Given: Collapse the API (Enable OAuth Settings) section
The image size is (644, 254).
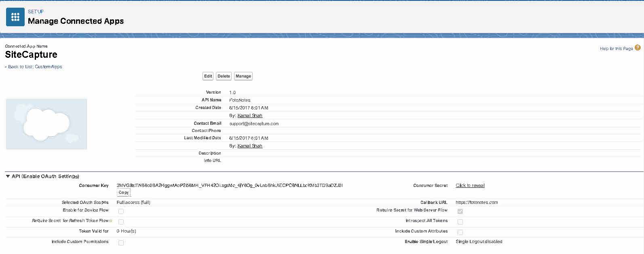Looking at the screenshot, I should 8,176.
